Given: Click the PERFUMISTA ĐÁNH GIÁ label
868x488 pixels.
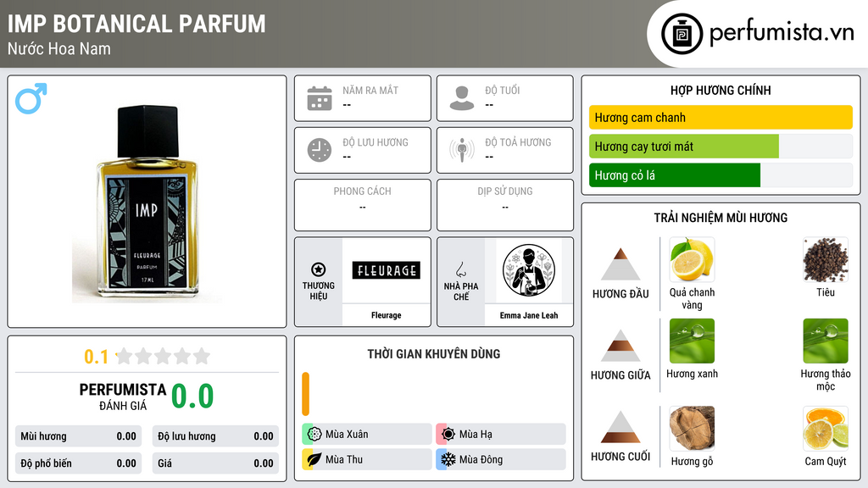Looking at the screenshot, I should pyautogui.click(x=123, y=396).
